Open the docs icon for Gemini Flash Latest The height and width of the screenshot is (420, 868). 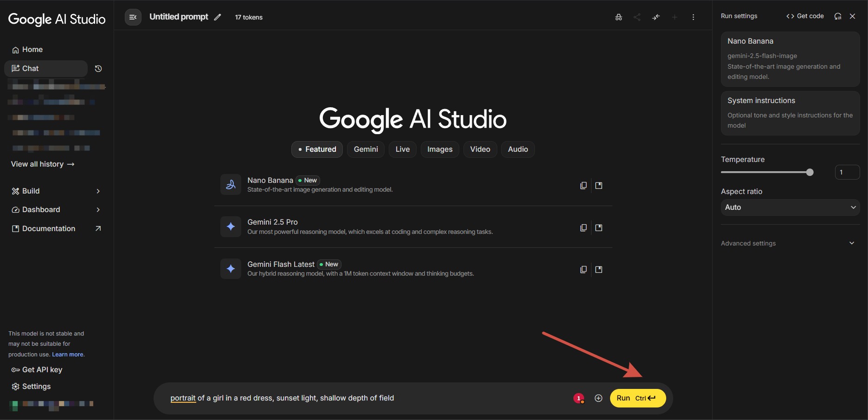599,270
